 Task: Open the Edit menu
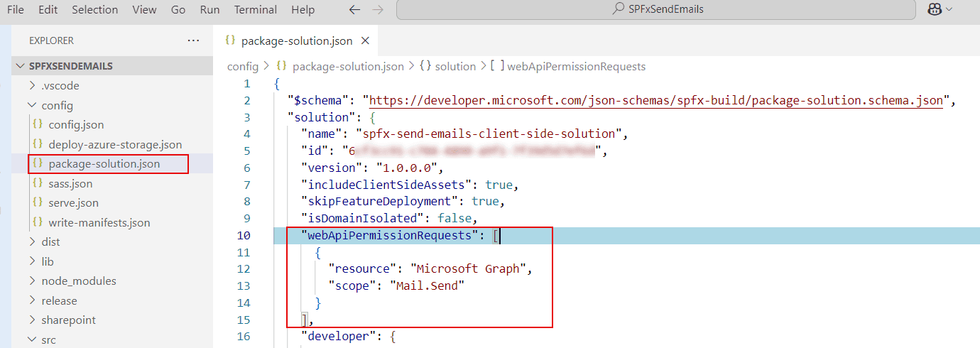click(x=48, y=10)
